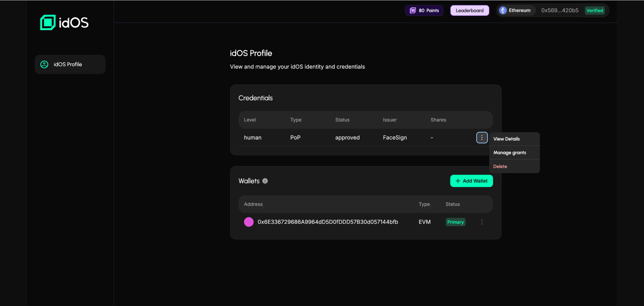Image resolution: width=644 pixels, height=306 pixels.
Task: Click the Primary status badge
Action: [455, 222]
